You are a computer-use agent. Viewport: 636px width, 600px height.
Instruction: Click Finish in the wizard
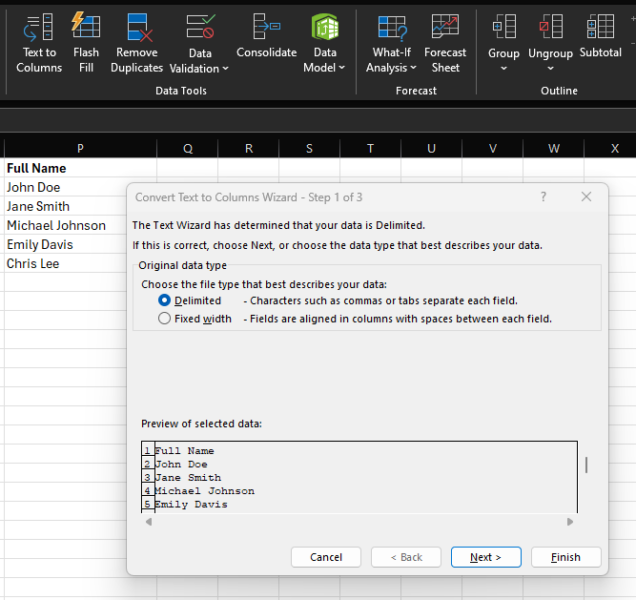(566, 557)
